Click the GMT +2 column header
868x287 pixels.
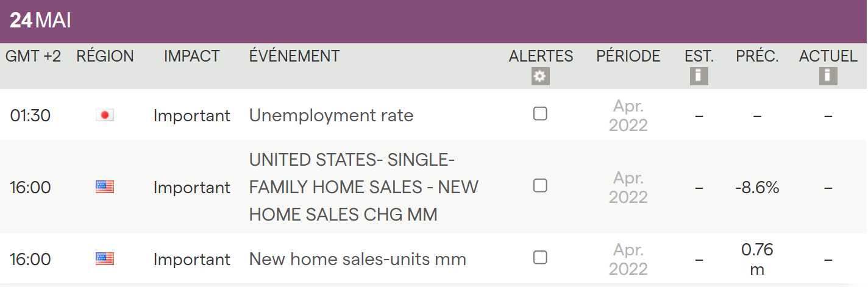(x=34, y=57)
